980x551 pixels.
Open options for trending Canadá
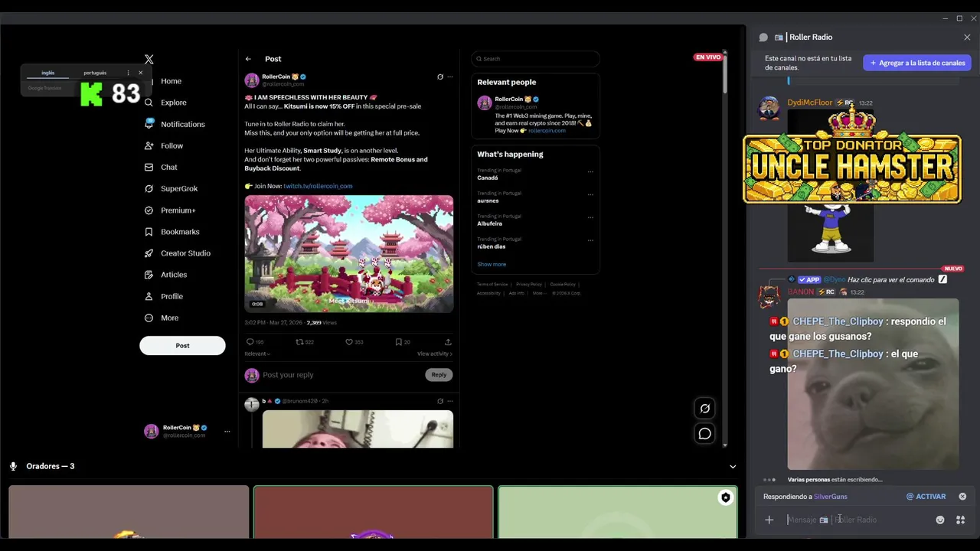point(590,171)
